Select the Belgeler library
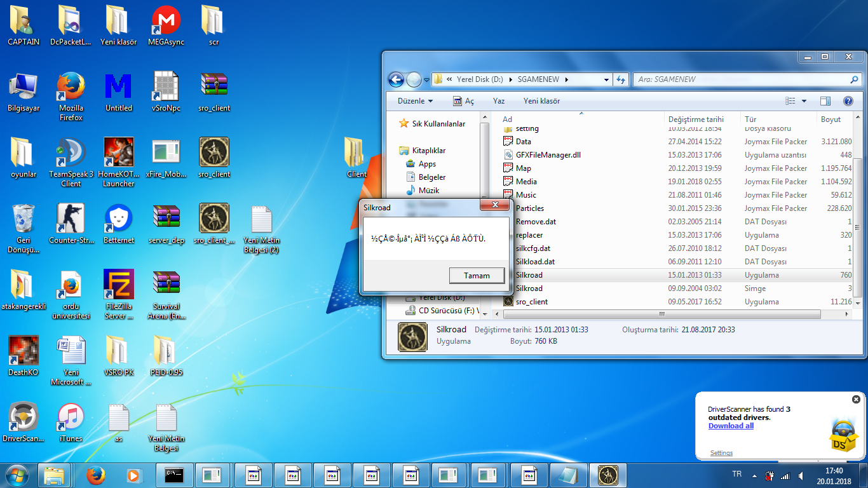The height and width of the screenshot is (488, 868). [426, 177]
